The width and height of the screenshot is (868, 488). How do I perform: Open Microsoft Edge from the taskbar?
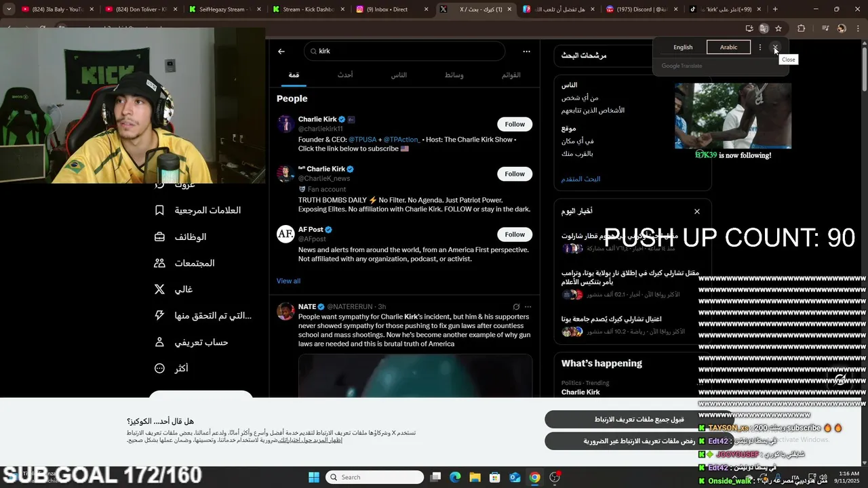tap(455, 477)
